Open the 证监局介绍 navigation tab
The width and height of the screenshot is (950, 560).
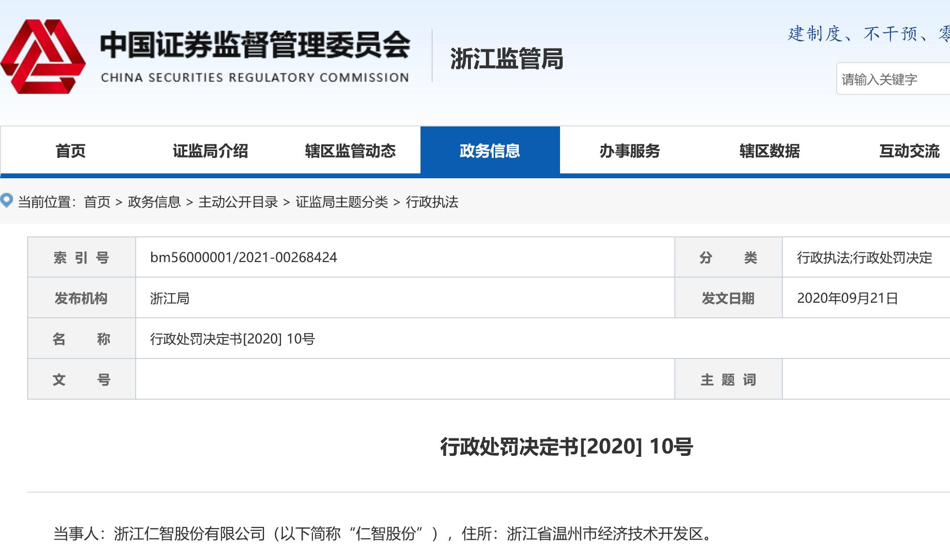(x=210, y=151)
